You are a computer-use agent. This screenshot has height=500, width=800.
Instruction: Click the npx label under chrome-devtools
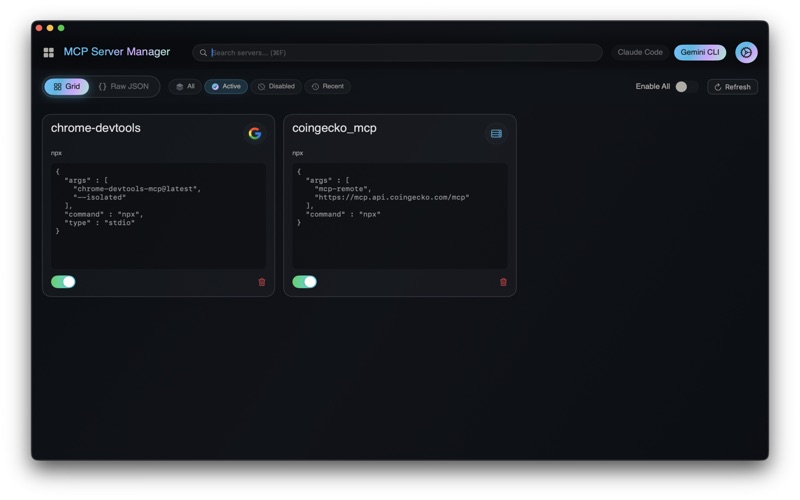pos(56,153)
